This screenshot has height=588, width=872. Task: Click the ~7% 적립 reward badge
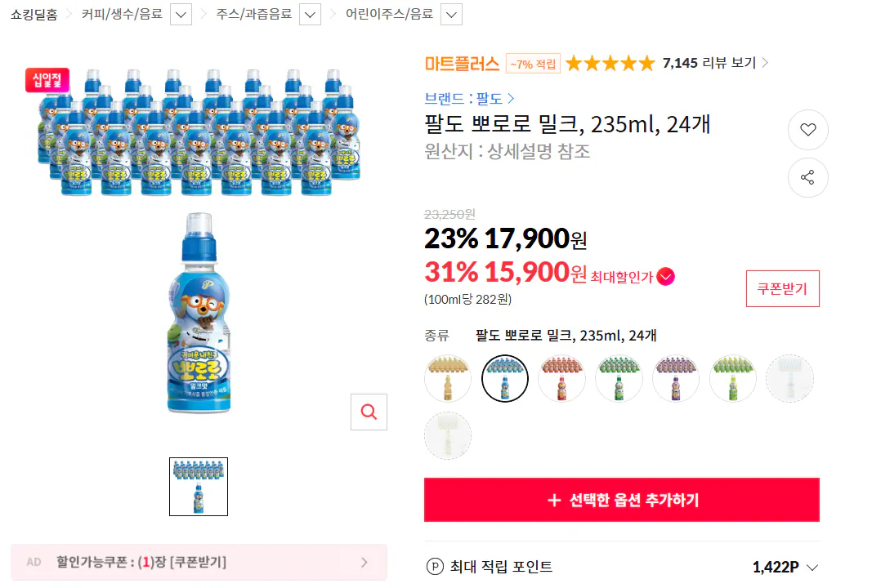(x=532, y=63)
